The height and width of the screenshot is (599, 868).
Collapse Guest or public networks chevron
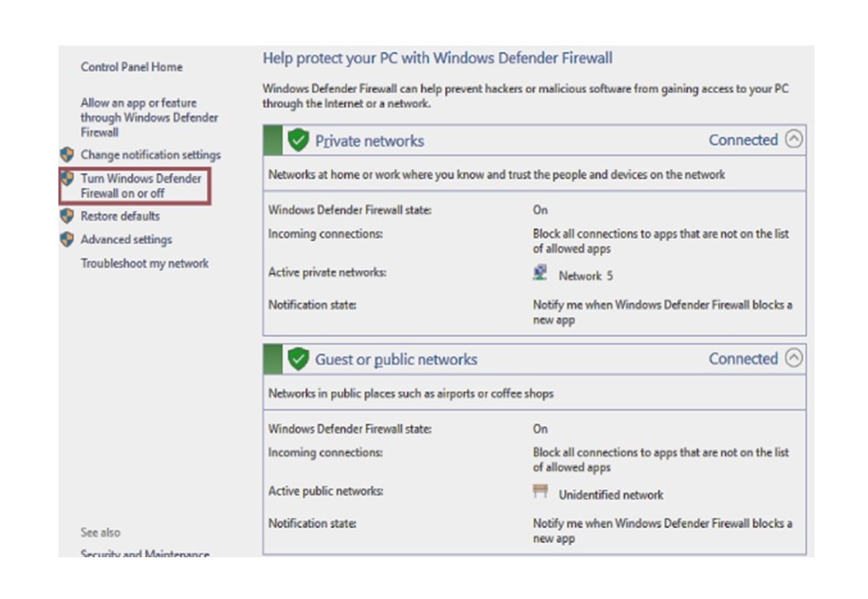tap(794, 358)
